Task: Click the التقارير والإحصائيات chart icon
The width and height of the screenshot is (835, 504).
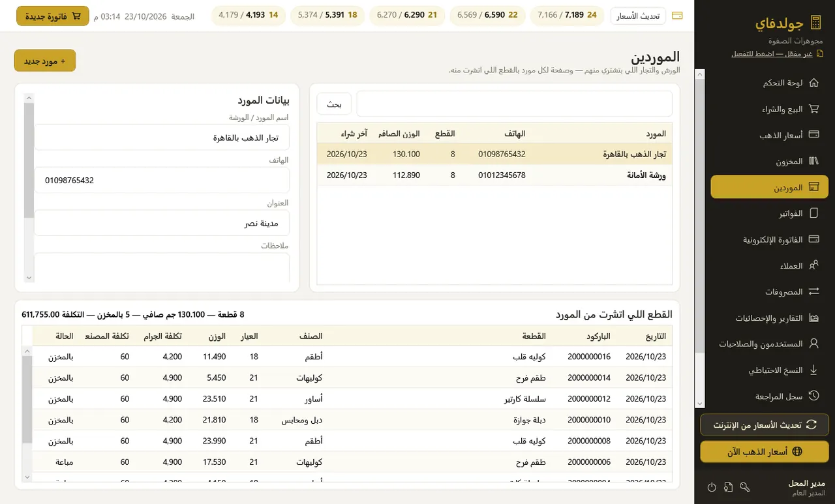Action: coord(813,318)
